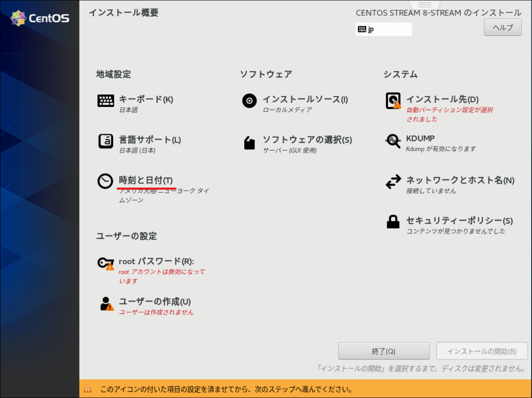This screenshot has height=398, width=532.
Task: Click the warning icon in orange bar
Action: pyautogui.click(x=88, y=389)
